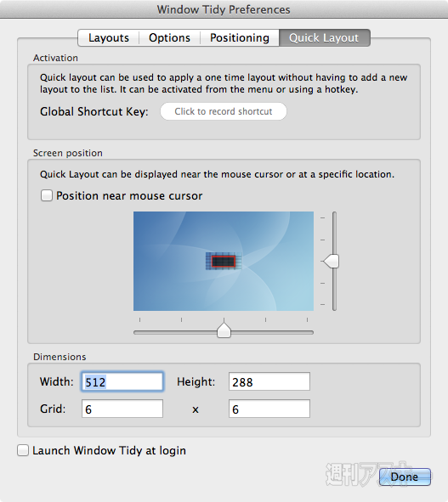The height and width of the screenshot is (502, 448).
Task: Click the horizontal position slider thumb
Action: pos(224,330)
